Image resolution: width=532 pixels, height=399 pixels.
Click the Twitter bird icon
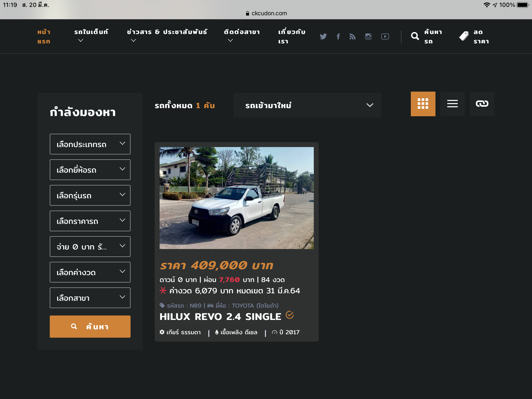(x=323, y=36)
